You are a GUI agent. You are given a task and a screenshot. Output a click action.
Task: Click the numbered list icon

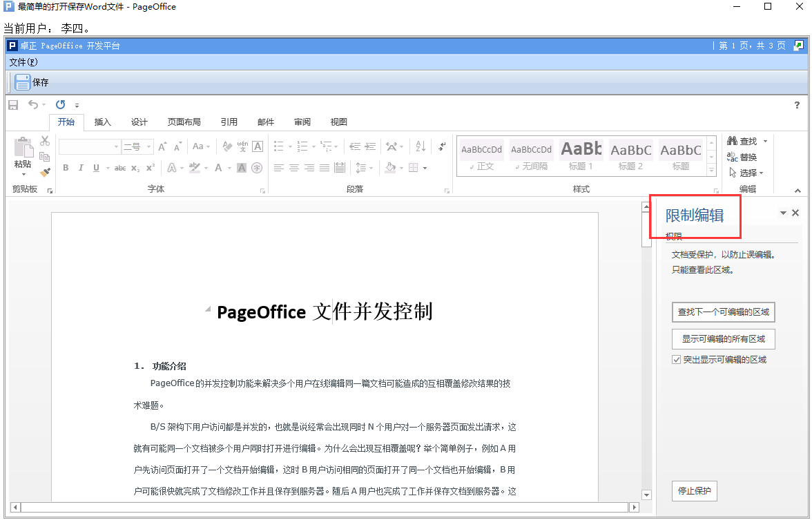point(302,146)
